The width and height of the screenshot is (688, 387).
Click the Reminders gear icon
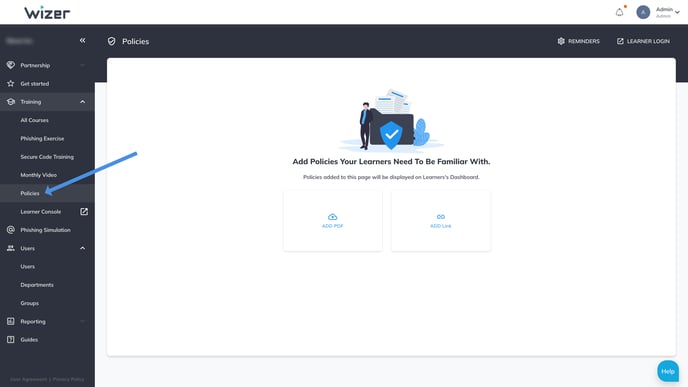tap(561, 41)
